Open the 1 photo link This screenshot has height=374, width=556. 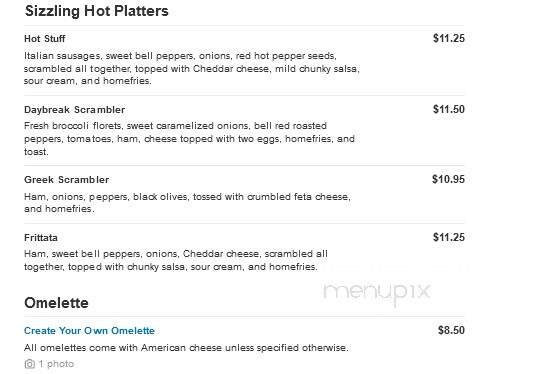pyautogui.click(x=56, y=364)
